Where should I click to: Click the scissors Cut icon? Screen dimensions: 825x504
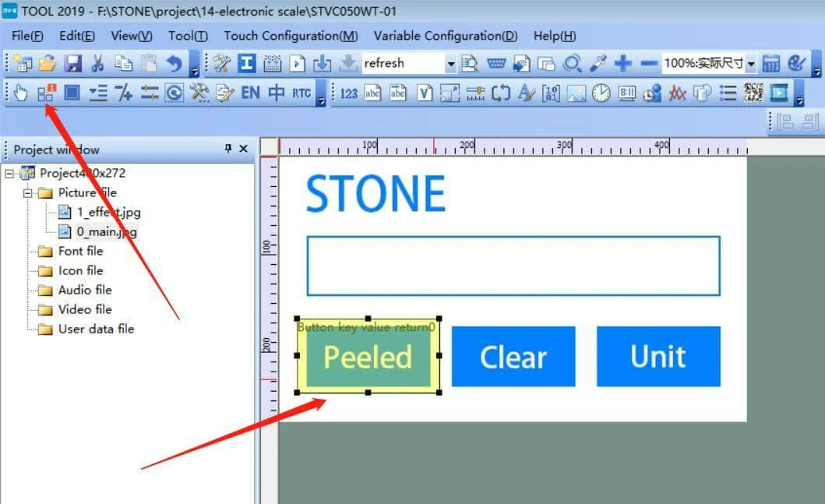[x=97, y=63]
